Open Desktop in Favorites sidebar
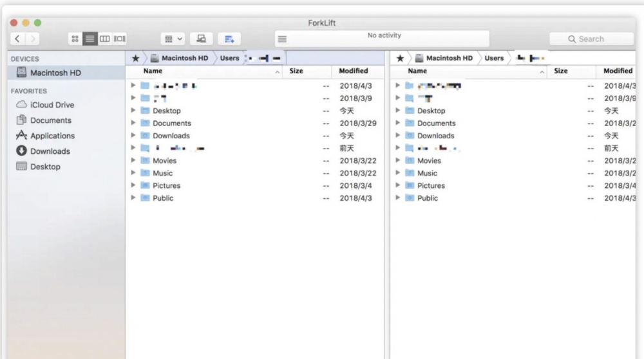This screenshot has width=644, height=359. pos(38,167)
